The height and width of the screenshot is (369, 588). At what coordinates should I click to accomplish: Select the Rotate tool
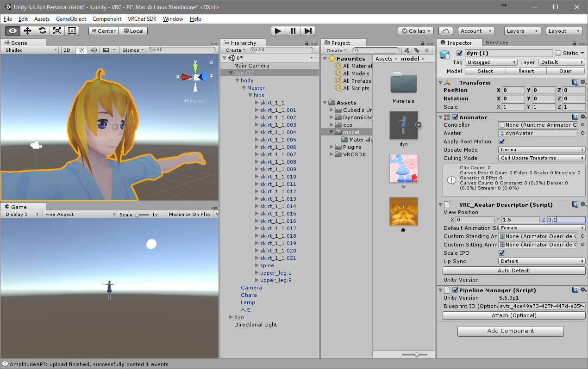42,31
